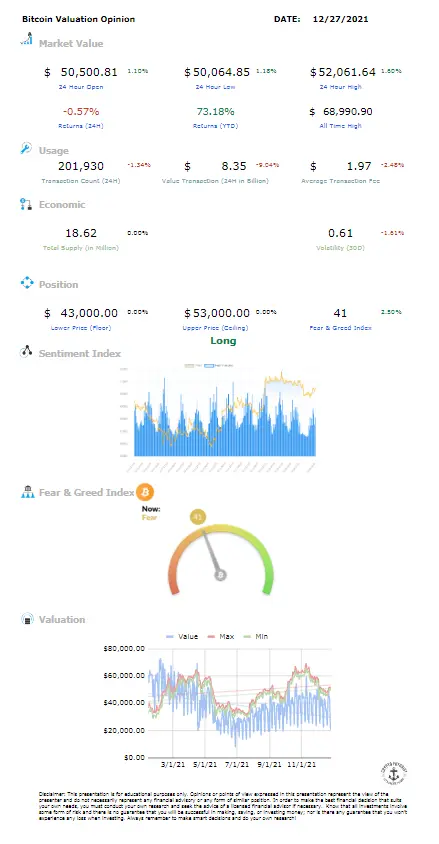Select the Valuation heading

[62, 620]
